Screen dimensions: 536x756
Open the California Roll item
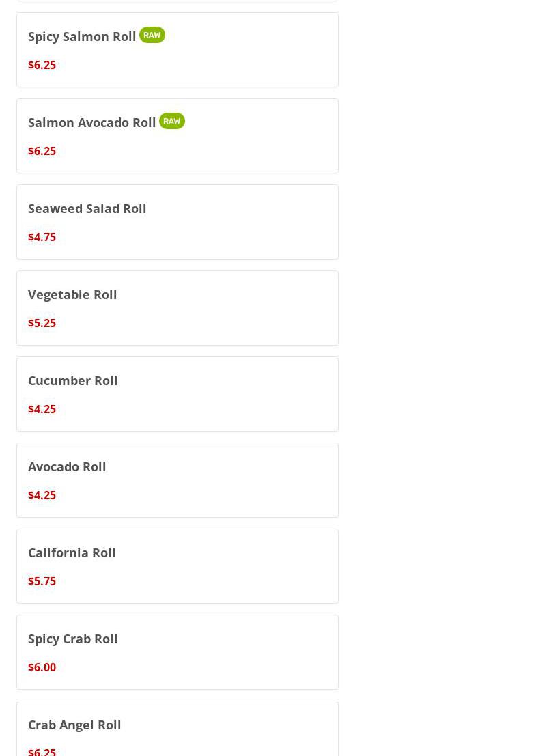72,552
